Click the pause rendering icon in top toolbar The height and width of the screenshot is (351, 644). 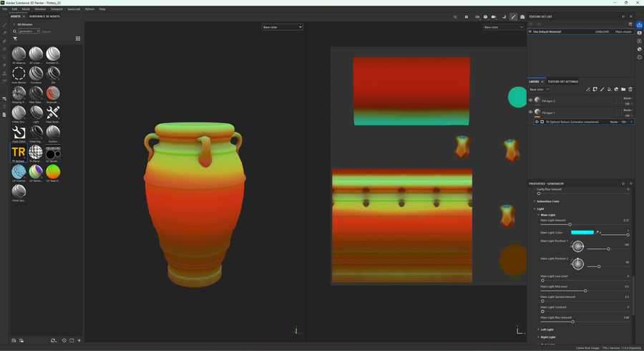(466, 16)
